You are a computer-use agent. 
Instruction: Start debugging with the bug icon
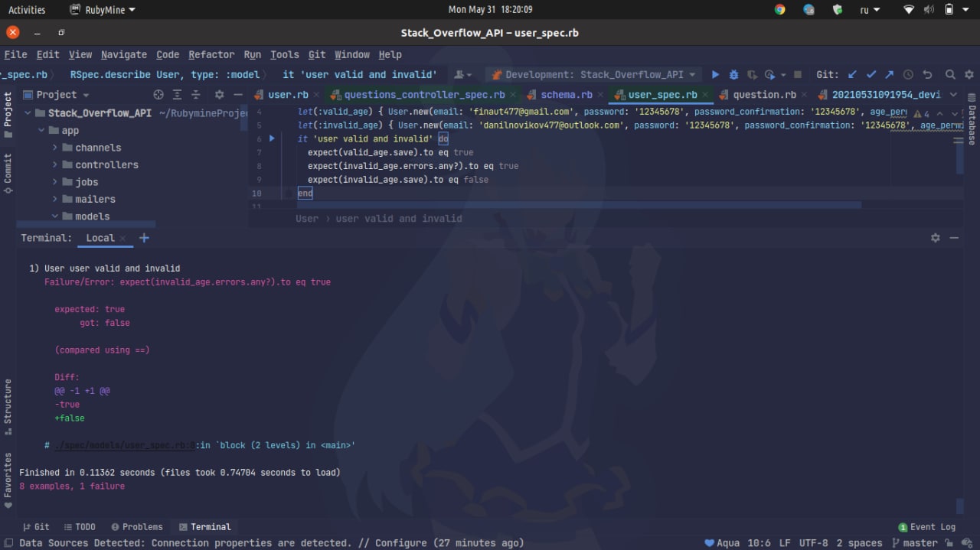point(733,74)
